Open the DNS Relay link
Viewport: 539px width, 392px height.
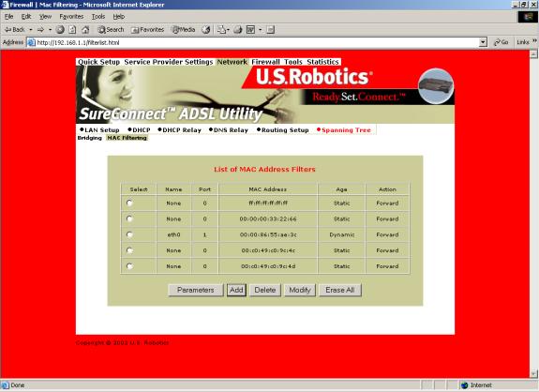click(229, 130)
